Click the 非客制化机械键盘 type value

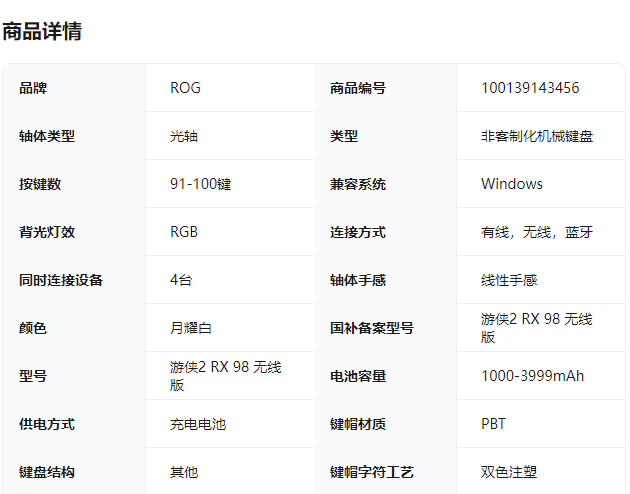(x=536, y=136)
